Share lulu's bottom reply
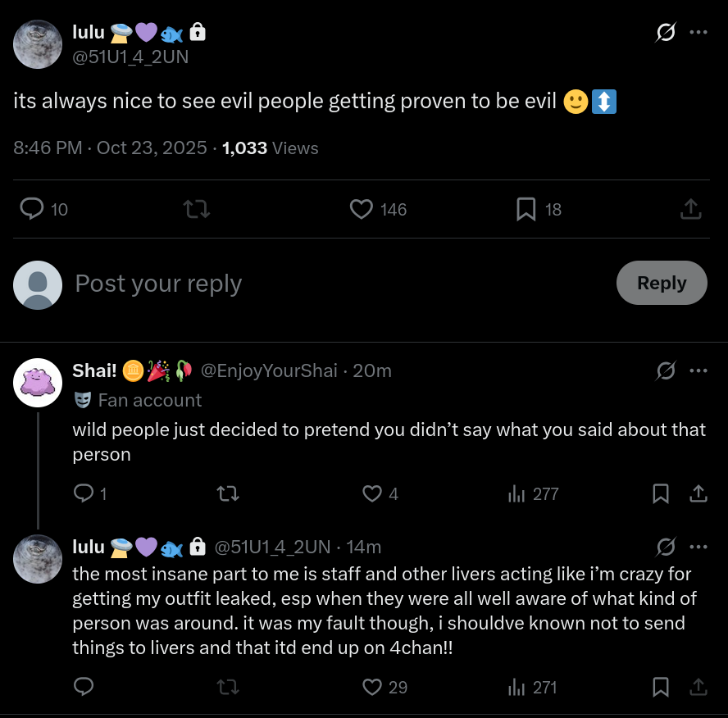 (698, 687)
